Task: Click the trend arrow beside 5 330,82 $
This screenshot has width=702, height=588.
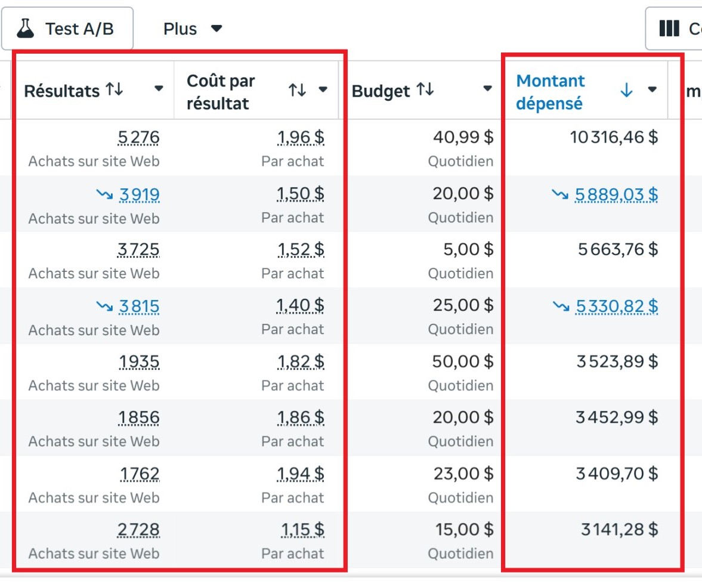Action: [x=561, y=306]
